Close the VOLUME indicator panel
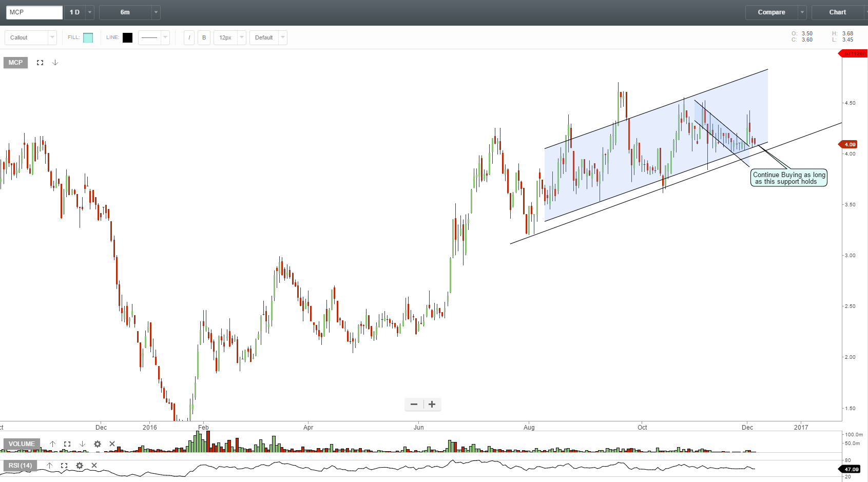Viewport: 868px width, 482px height. pyautogui.click(x=112, y=444)
